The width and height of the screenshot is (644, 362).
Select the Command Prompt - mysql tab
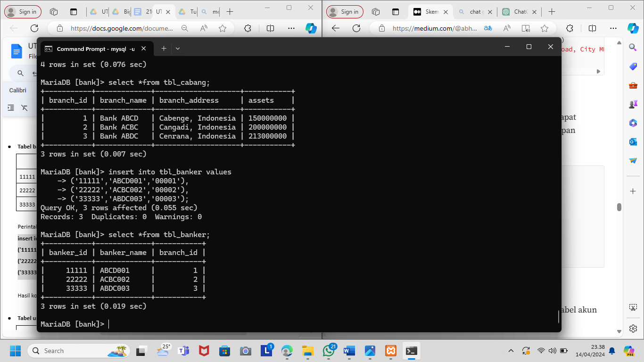96,49
